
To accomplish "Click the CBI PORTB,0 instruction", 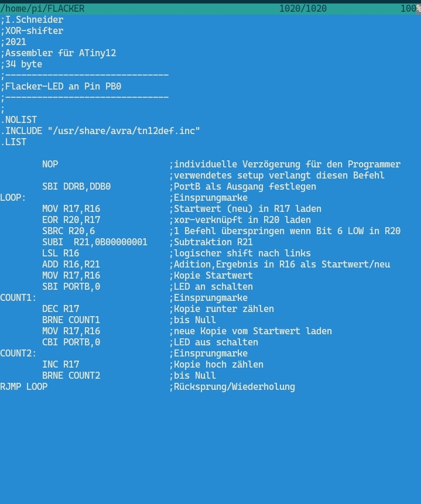I will [x=71, y=342].
